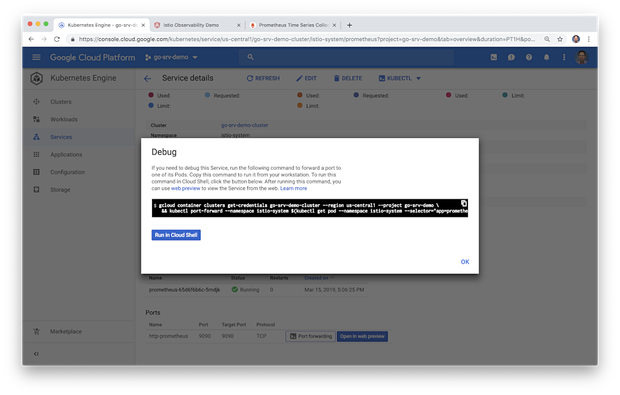Click Run in Cloud Shell button

tap(176, 235)
